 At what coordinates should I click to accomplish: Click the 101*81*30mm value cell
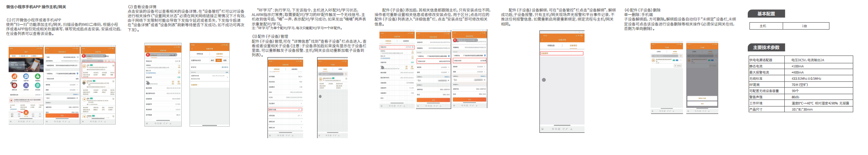click(818, 109)
